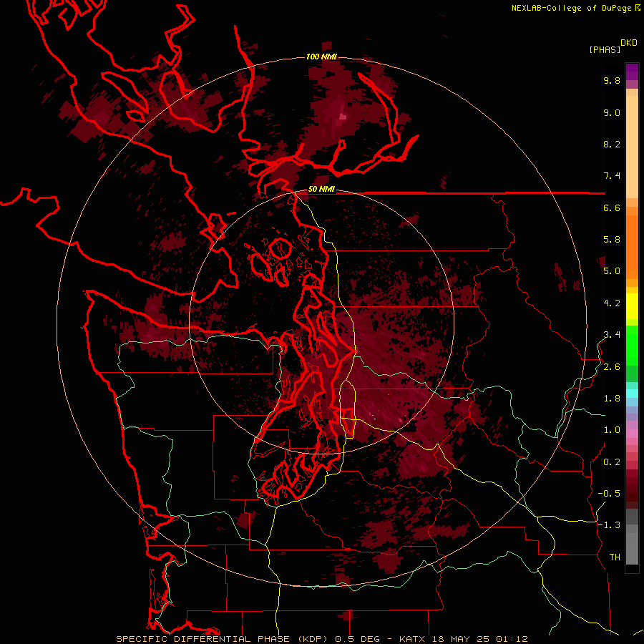Click the 3.4 legend value
The height and width of the screenshot is (644, 644).
point(612,335)
